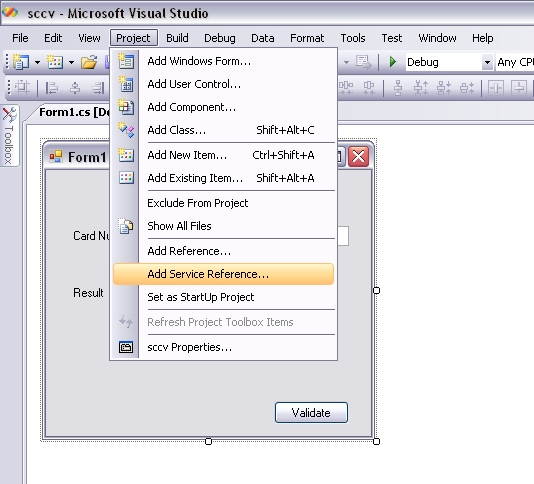Click the Align Rights icon
534x484 pixels.
tap(98, 88)
